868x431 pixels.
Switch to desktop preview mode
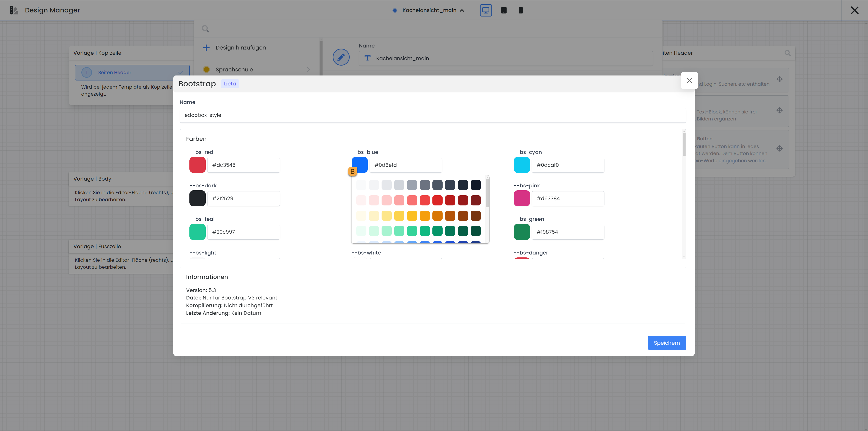tap(486, 10)
